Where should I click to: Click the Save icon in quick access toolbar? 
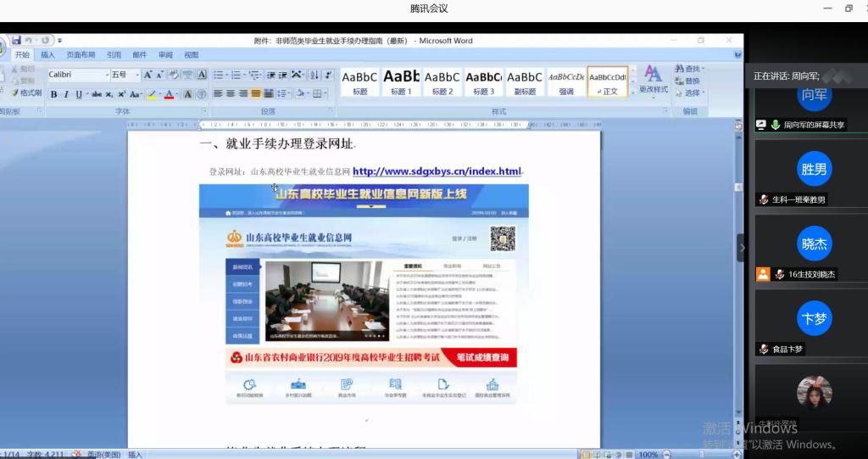(x=16, y=40)
